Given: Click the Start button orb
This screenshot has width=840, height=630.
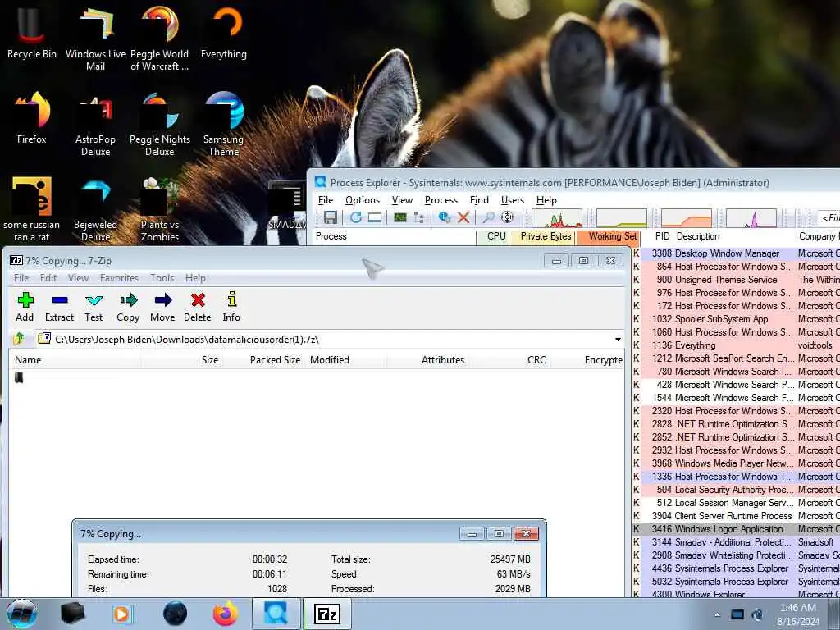Looking at the screenshot, I should tap(21, 614).
